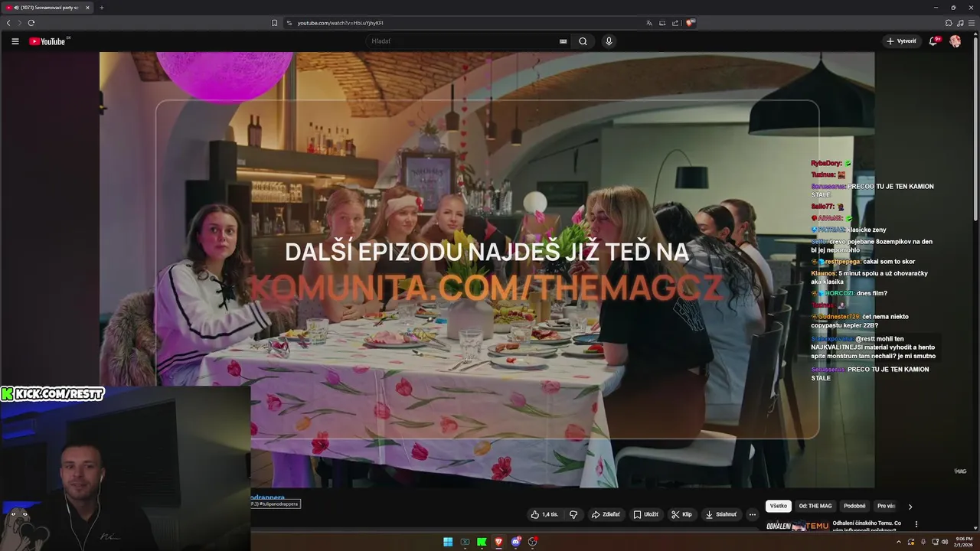Screen dimensions: 980x551
Task: Open browser extensions puzzle icon
Action: click(x=949, y=23)
